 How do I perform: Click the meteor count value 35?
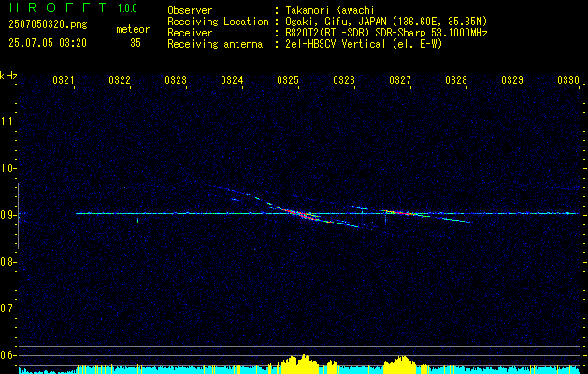136,43
